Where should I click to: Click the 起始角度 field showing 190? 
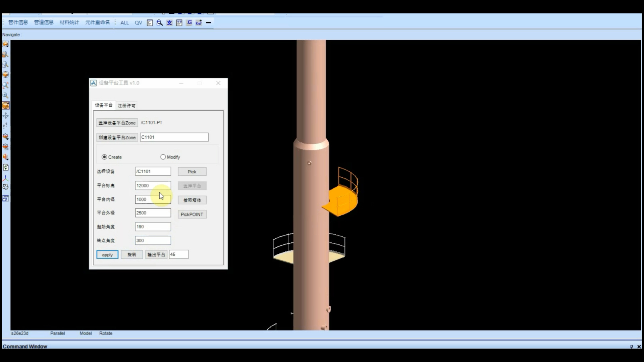coord(153,227)
